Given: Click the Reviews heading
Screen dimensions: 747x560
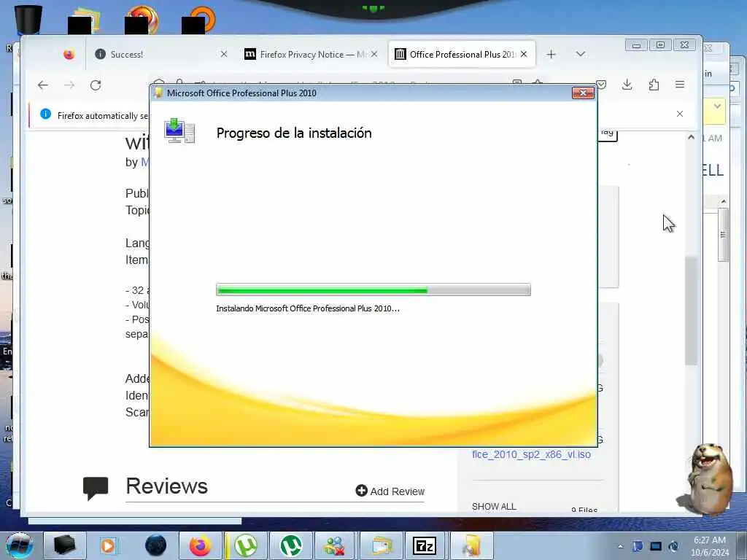Looking at the screenshot, I should point(167,486).
